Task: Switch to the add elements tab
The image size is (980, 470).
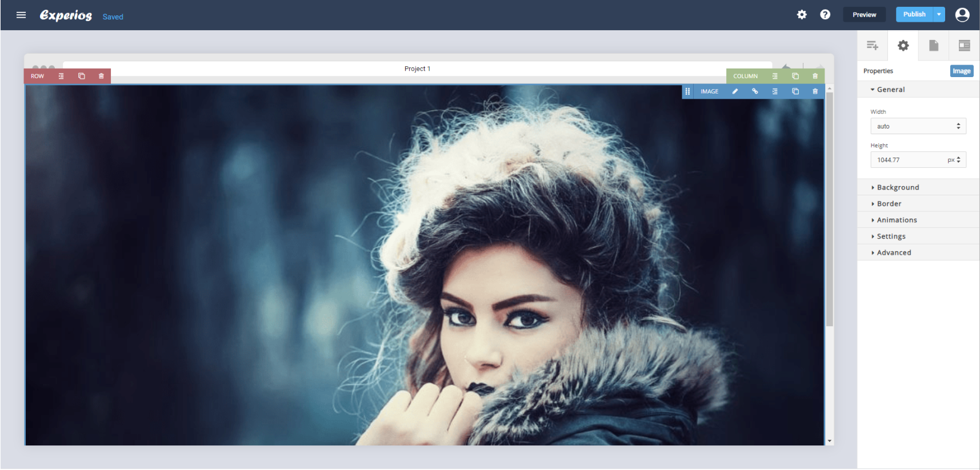Action: tap(872, 46)
